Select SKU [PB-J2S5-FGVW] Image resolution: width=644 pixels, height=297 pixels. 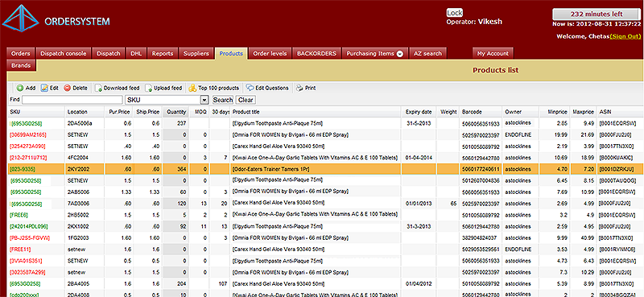[x=29, y=237]
